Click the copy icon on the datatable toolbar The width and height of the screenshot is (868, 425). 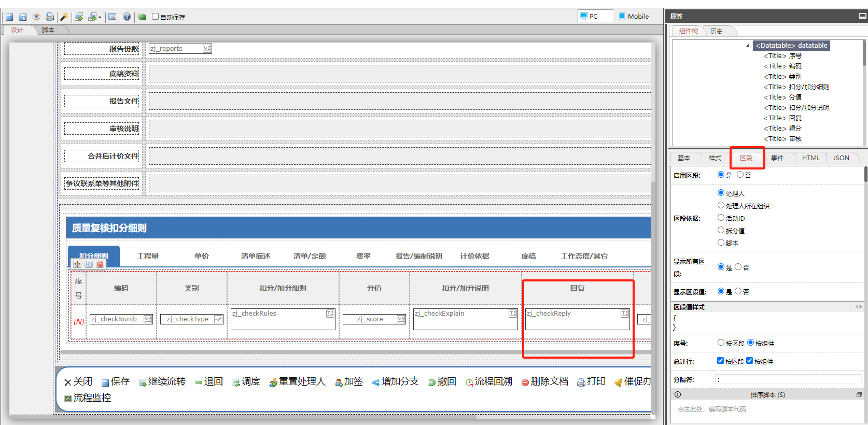click(89, 264)
